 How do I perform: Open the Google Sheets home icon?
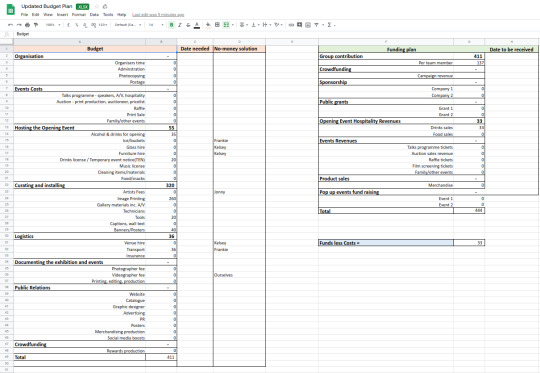(11, 9)
